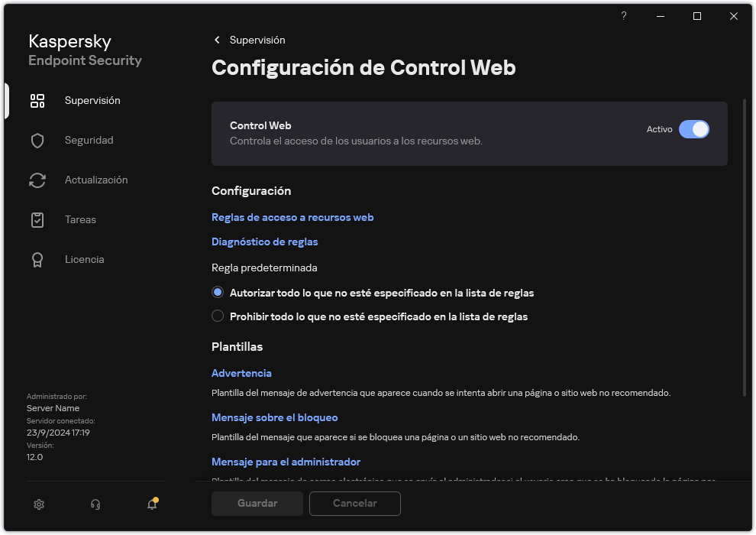Viewport: 756px width, 535px height.
Task: Open Reglas de acceso a recursos web
Action: 292,218
